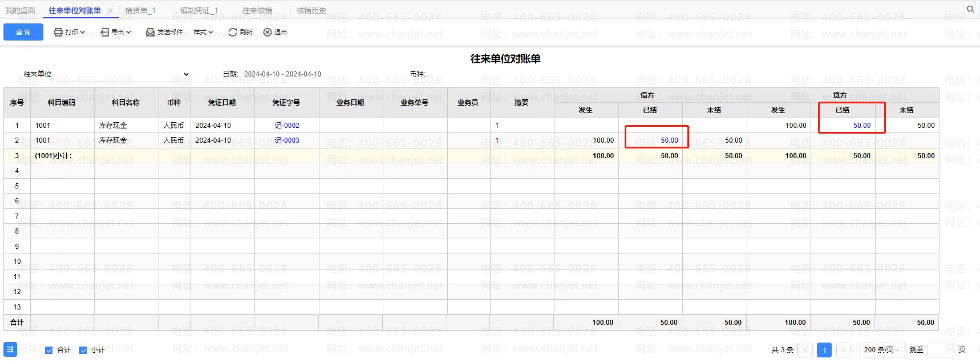Select the 往来单位对账单 tab
Viewport: 980px width, 362px height.
(x=75, y=10)
